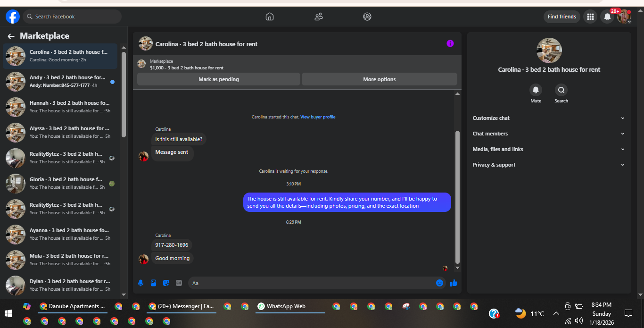Switch to the (20+) Messenger taskbar window

click(182, 306)
